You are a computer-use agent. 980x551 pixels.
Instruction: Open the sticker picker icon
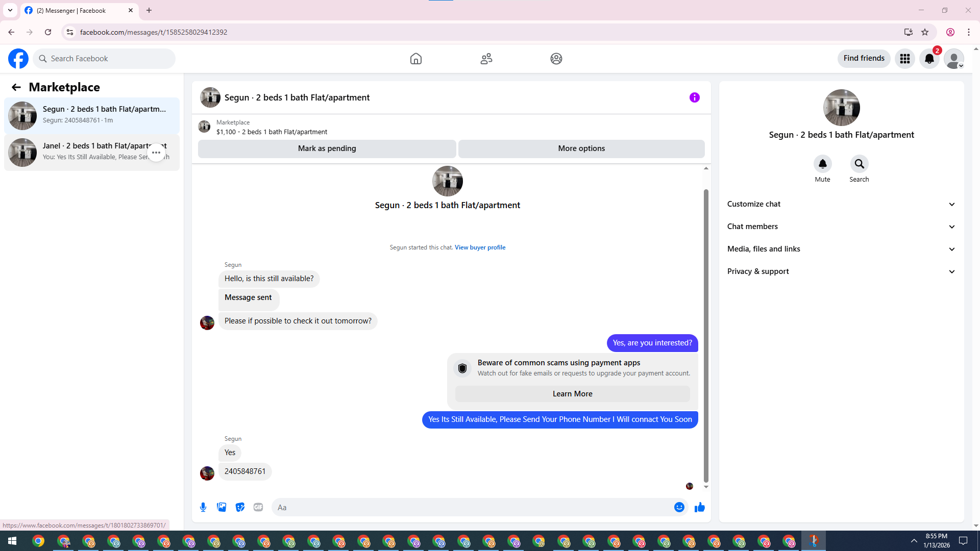click(240, 507)
